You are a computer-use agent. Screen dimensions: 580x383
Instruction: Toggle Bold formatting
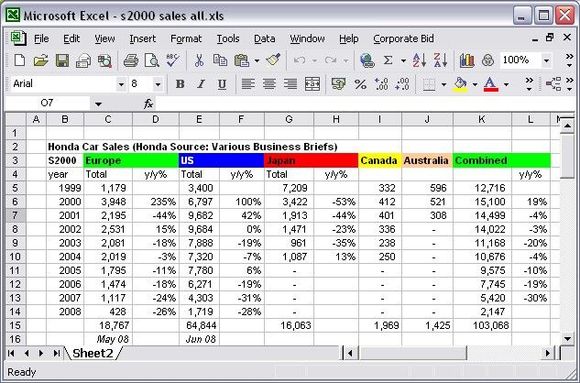click(180, 84)
